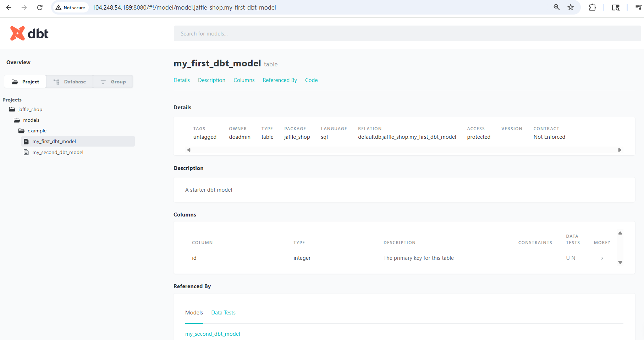
Task: Click the tags value 'untagged'
Action: pyautogui.click(x=205, y=137)
